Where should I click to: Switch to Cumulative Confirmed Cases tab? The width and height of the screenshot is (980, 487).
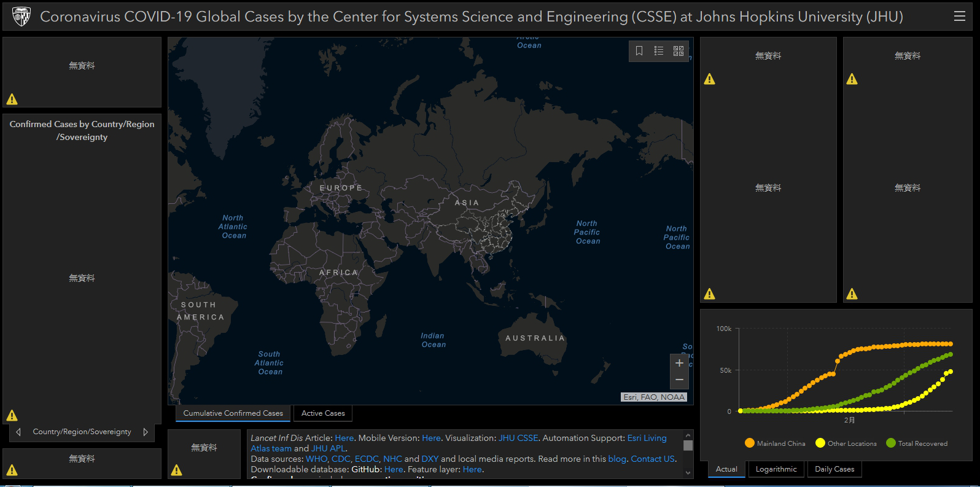click(233, 413)
